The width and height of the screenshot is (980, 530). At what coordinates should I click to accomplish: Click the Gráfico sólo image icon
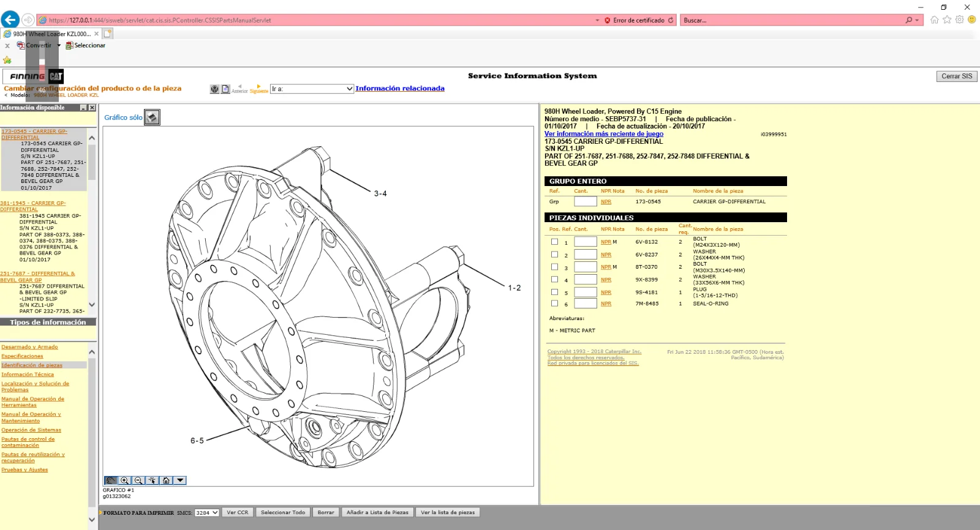point(152,118)
